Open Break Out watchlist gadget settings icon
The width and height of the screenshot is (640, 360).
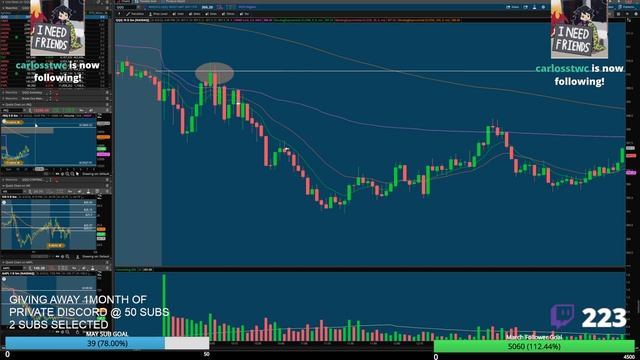(107, 98)
